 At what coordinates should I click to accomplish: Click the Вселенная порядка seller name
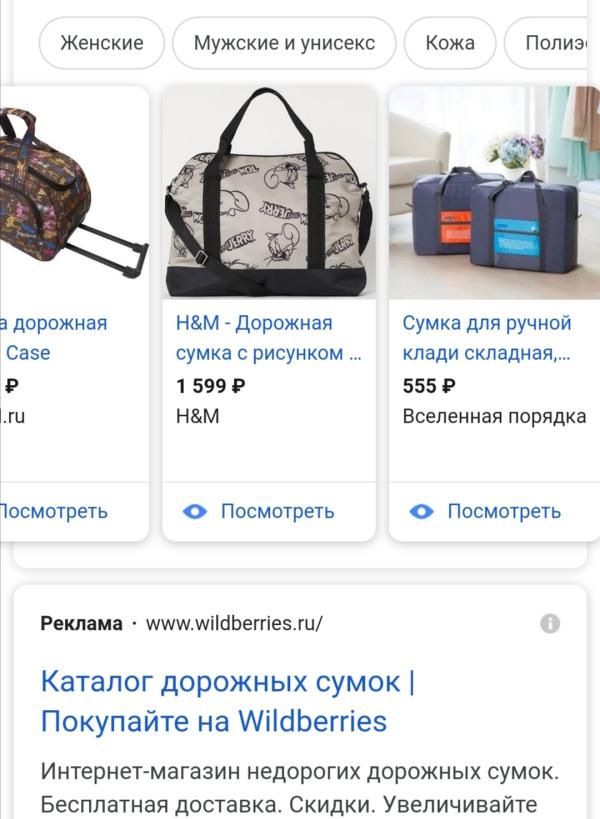click(494, 417)
